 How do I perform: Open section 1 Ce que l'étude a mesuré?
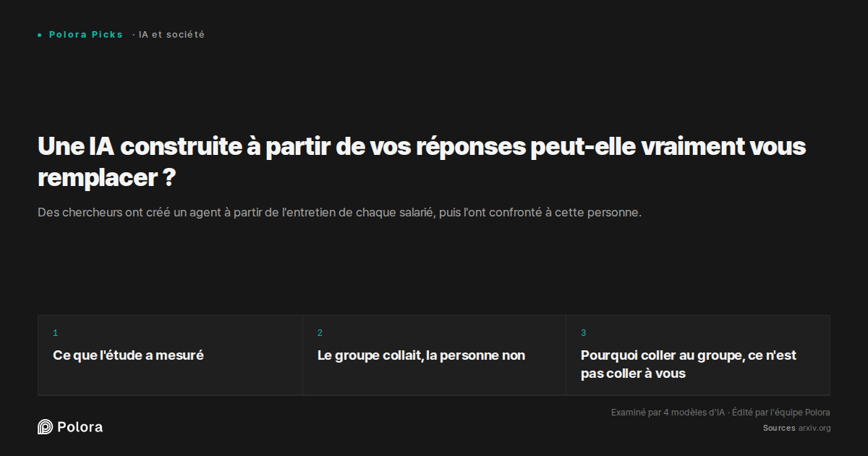click(170, 355)
